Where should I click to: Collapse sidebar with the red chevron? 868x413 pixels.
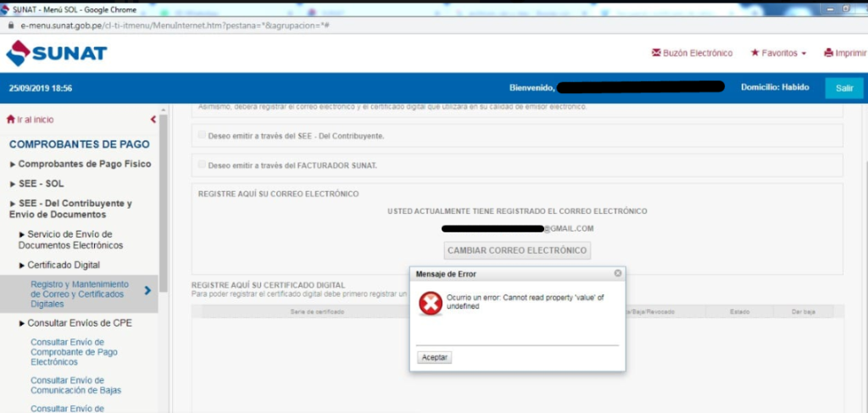153,120
